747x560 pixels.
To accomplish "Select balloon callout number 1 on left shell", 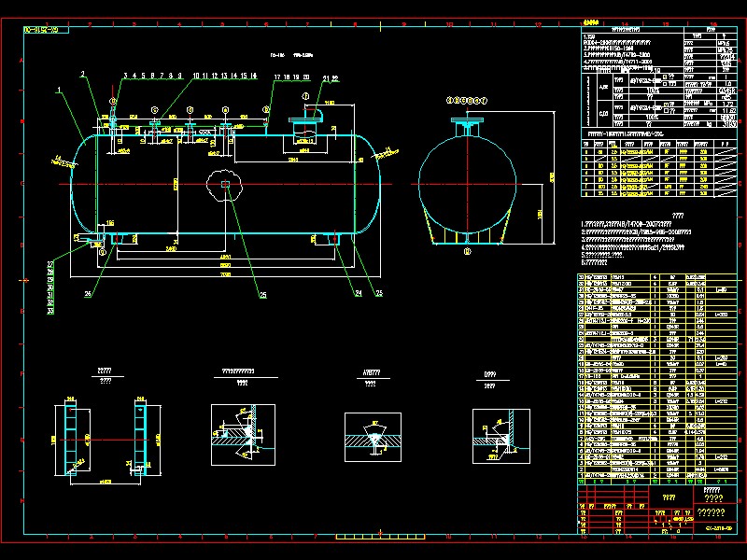I will pos(59,89).
